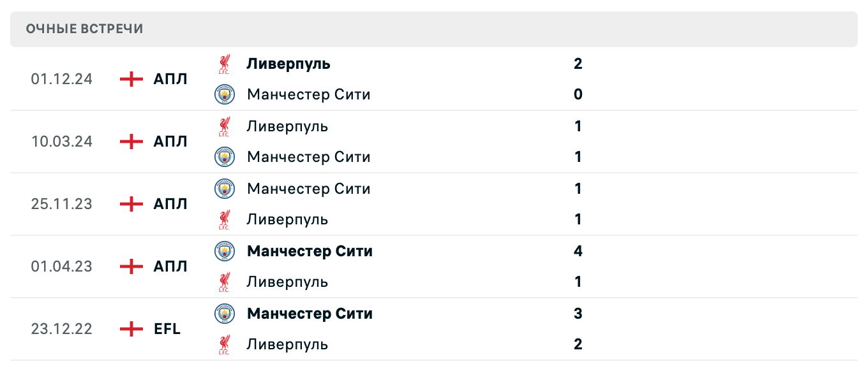
Task: Select the Manchester City badge in the top match
Action: click(x=225, y=94)
